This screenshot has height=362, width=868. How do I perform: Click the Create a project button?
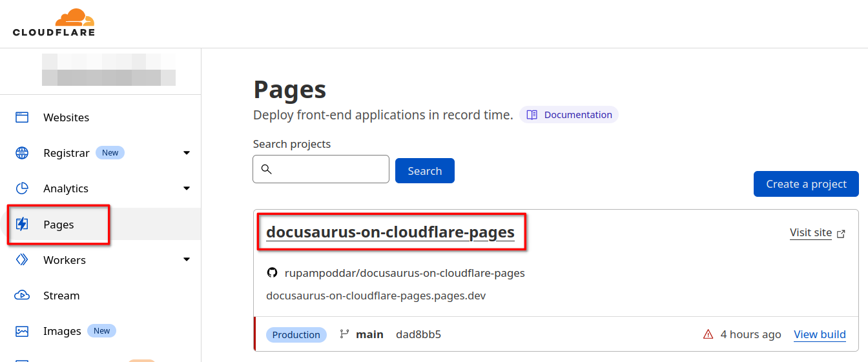805,184
